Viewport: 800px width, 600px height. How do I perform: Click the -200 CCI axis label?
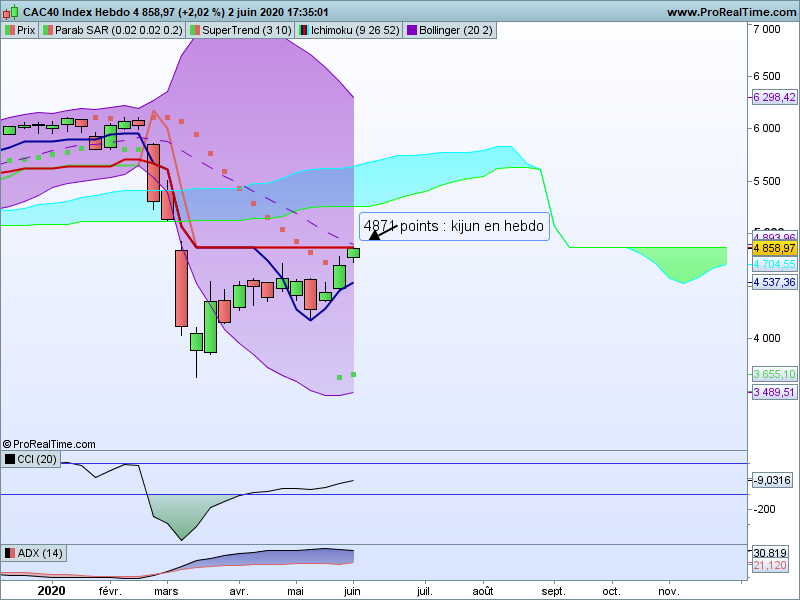pyautogui.click(x=764, y=509)
